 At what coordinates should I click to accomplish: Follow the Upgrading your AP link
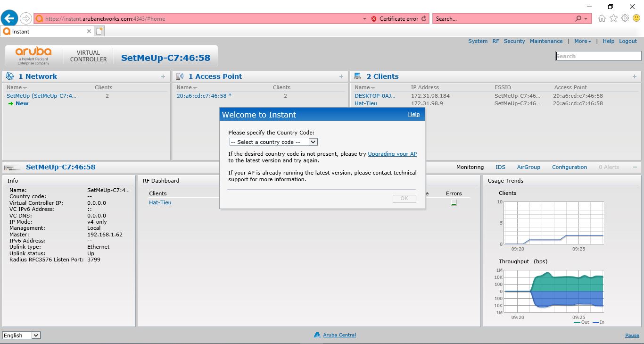point(392,154)
